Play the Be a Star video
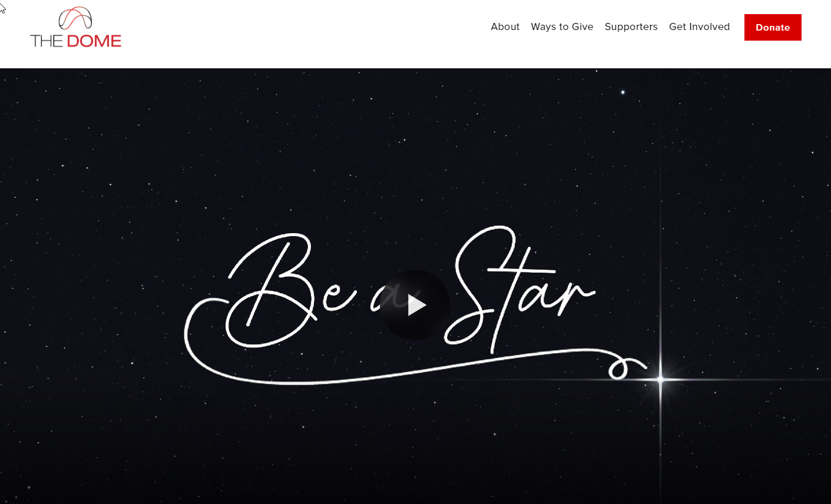This screenshot has height=504, width=831. pos(415,305)
